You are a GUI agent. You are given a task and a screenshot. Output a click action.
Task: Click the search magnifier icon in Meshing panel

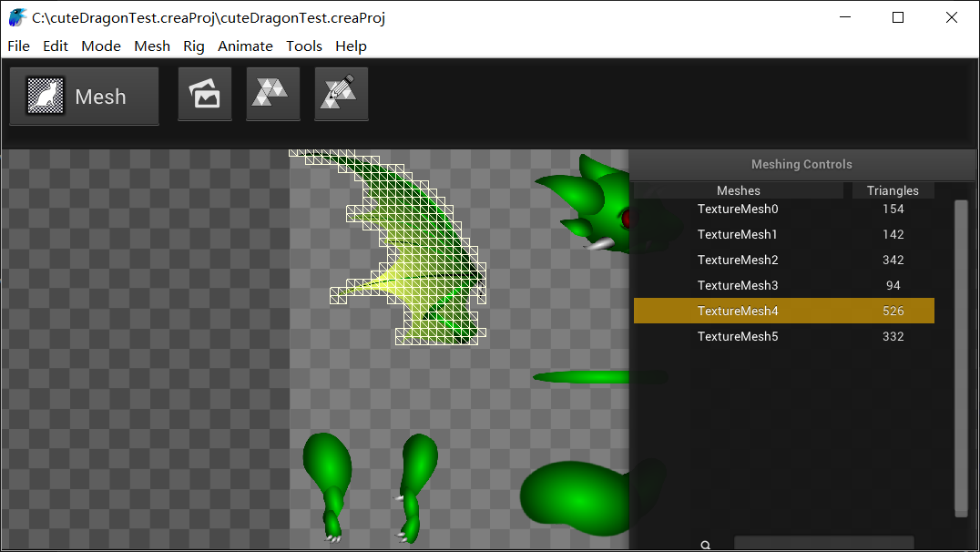tap(705, 545)
